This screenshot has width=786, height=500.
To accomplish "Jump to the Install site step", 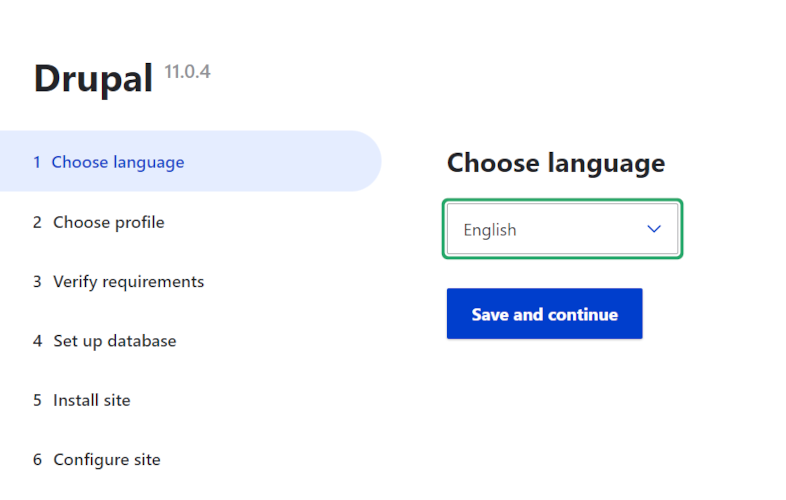I will 91,400.
